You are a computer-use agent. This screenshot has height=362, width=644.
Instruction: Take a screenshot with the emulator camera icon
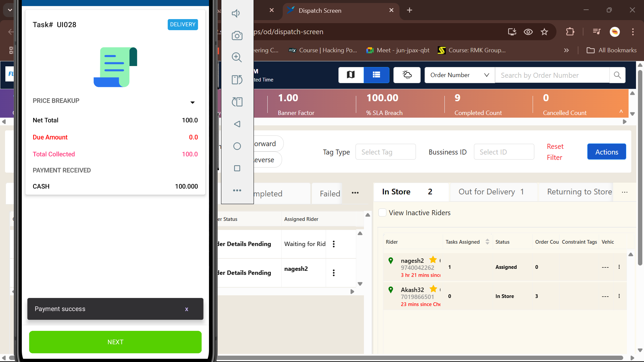click(237, 36)
